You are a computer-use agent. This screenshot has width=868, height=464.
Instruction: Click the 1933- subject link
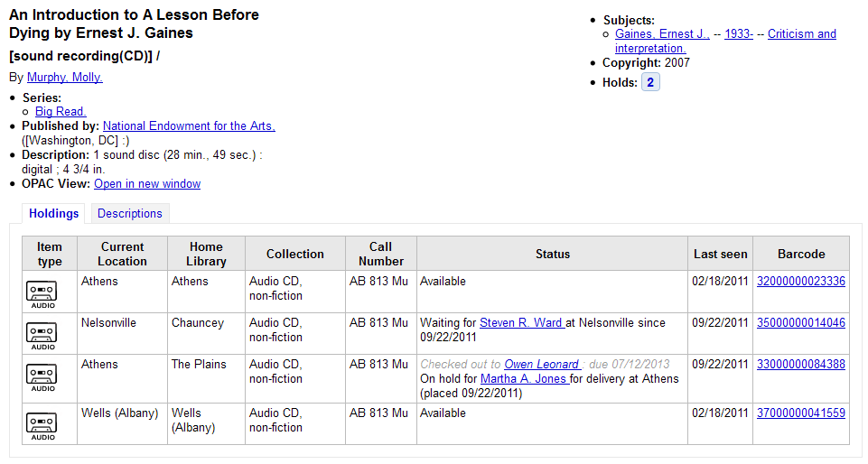[x=739, y=34]
